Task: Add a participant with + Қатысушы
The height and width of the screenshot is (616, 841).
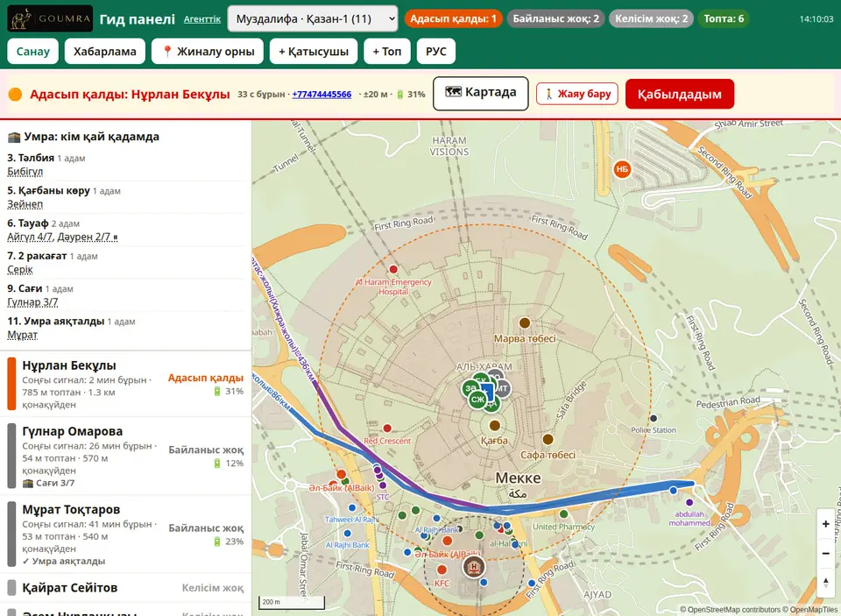Action: (314, 52)
